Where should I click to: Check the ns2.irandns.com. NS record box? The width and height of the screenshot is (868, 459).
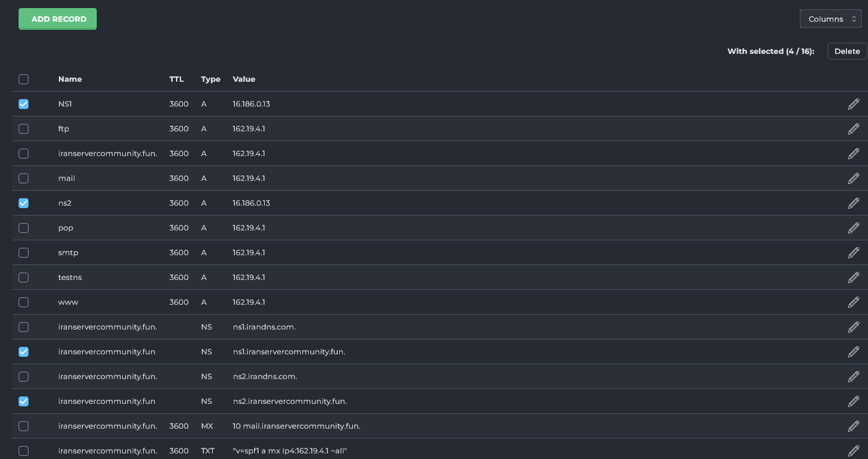pos(24,377)
